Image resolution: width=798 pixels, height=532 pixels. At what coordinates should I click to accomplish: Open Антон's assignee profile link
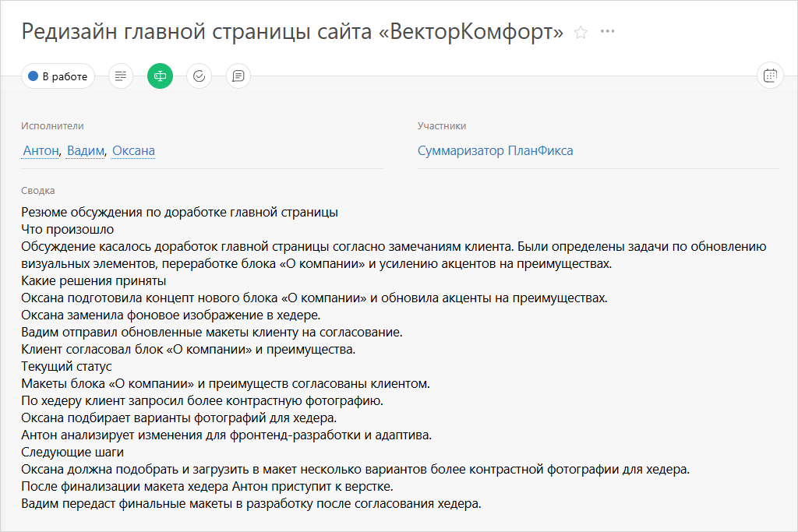(x=40, y=150)
